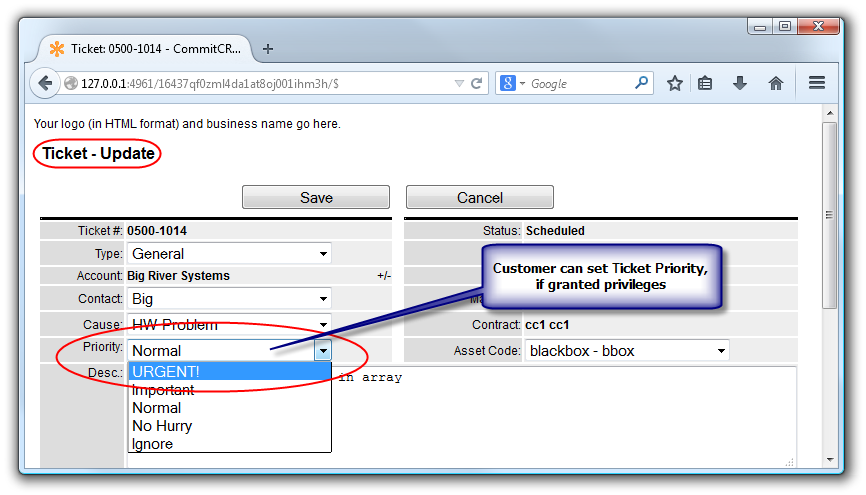Click the Cancel button

click(479, 198)
